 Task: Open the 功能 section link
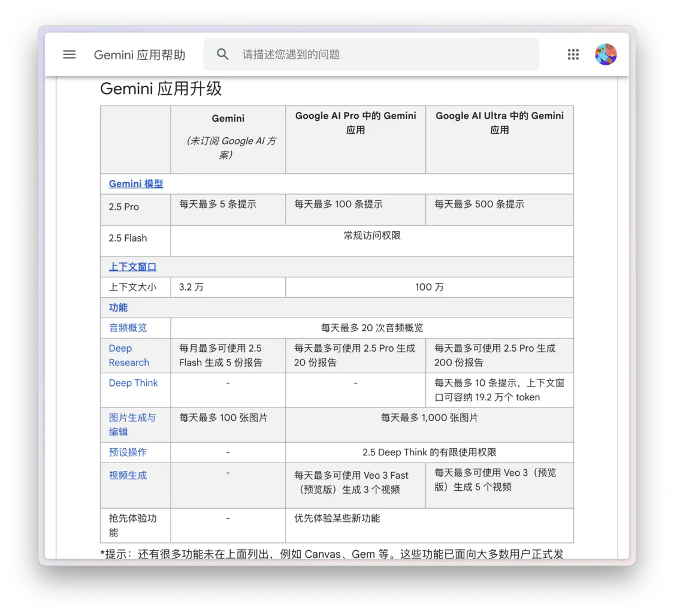[118, 307]
